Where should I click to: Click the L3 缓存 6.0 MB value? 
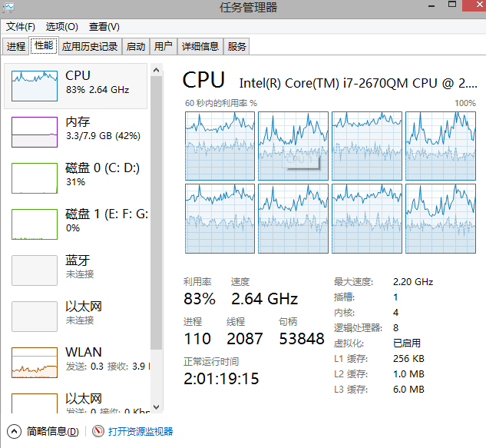pos(408,390)
